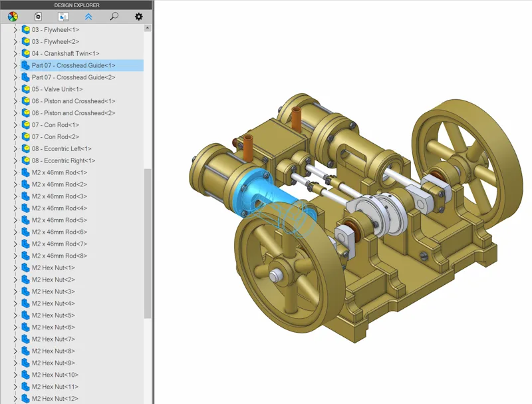Click the assembly icon for 03 - Flywheel<1>
Screen dimensions: 532x404
26,29
